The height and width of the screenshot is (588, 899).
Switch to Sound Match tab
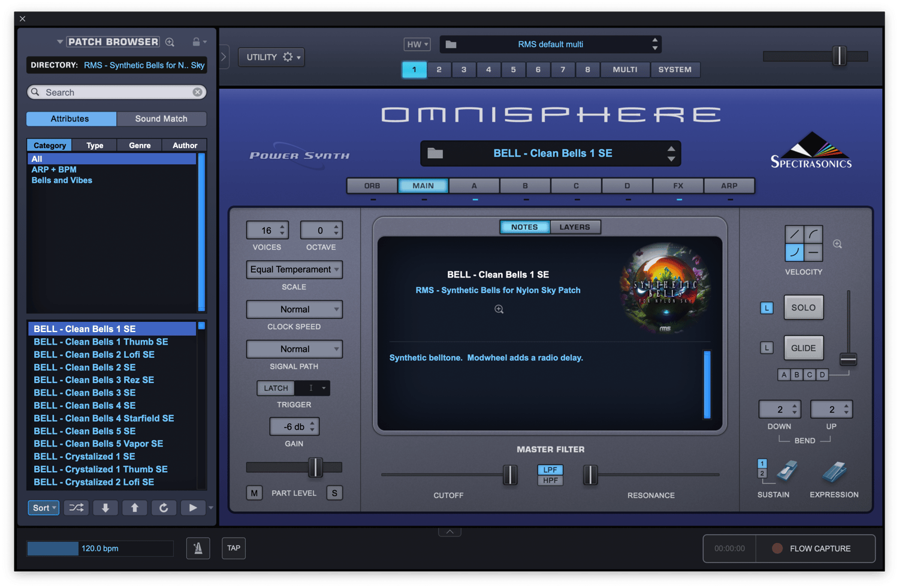(x=161, y=119)
